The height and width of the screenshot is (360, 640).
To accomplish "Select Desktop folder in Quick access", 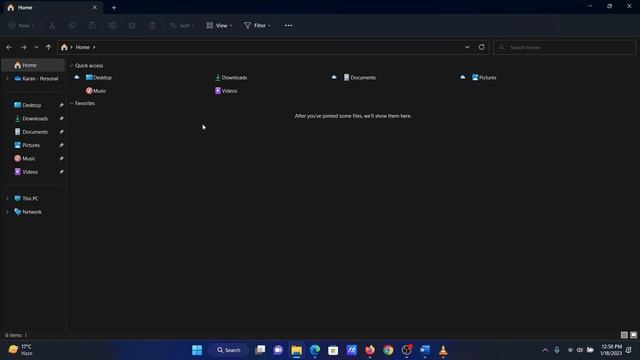I will (x=98, y=78).
